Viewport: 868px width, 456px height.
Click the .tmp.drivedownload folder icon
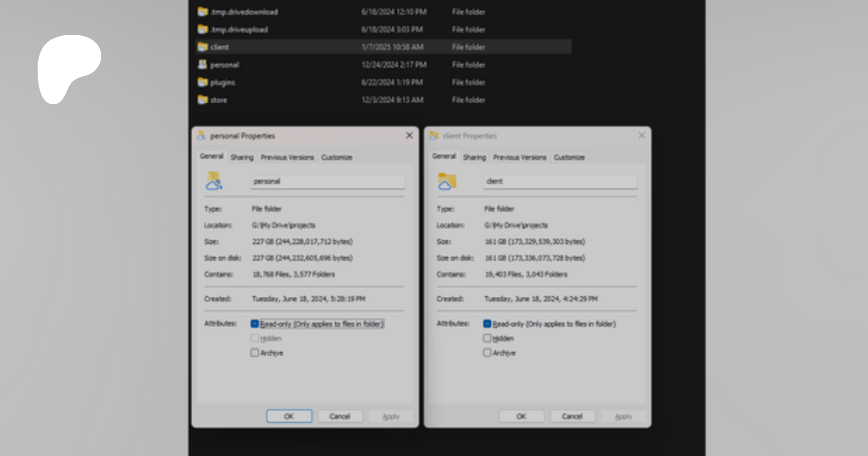click(x=203, y=12)
